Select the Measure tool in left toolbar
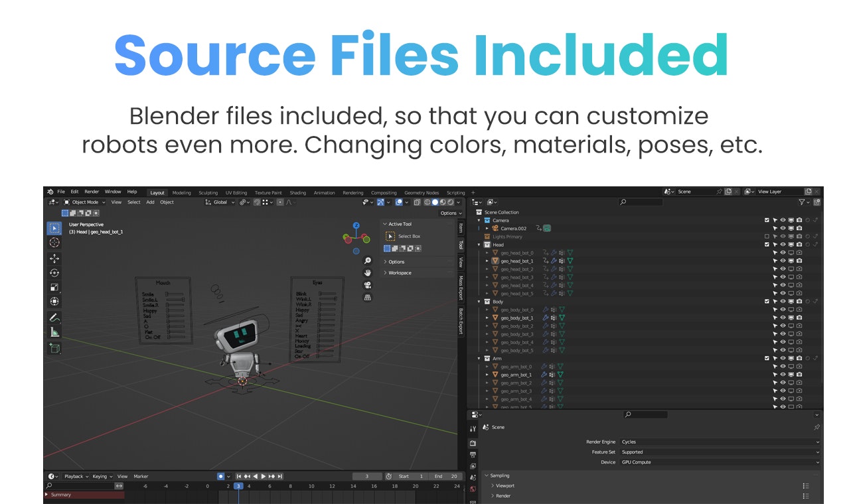The height and width of the screenshot is (504, 843). tap(54, 332)
